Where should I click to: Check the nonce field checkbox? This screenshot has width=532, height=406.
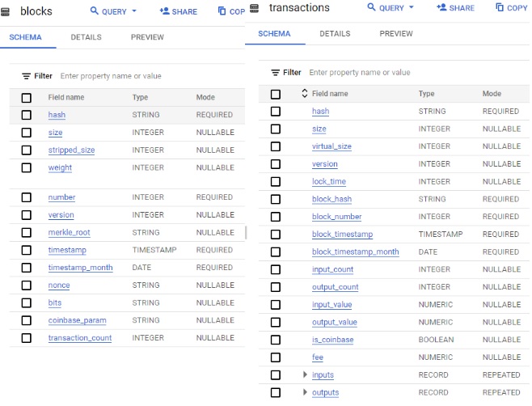coord(27,285)
